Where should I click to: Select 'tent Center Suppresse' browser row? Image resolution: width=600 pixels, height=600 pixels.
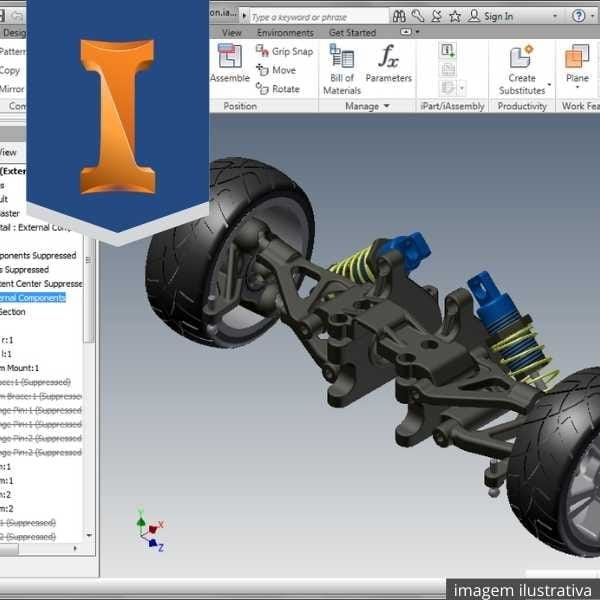coord(41,284)
